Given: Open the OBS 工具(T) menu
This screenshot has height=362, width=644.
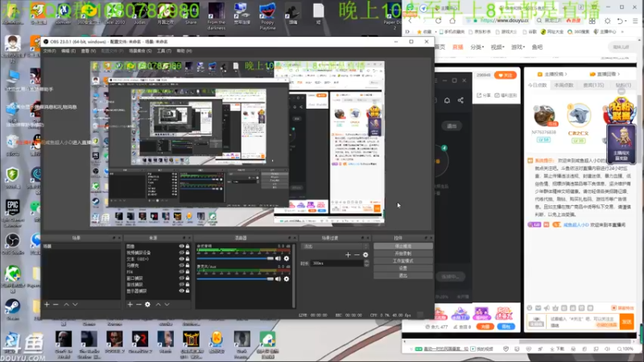Looking at the screenshot, I should (164, 51).
